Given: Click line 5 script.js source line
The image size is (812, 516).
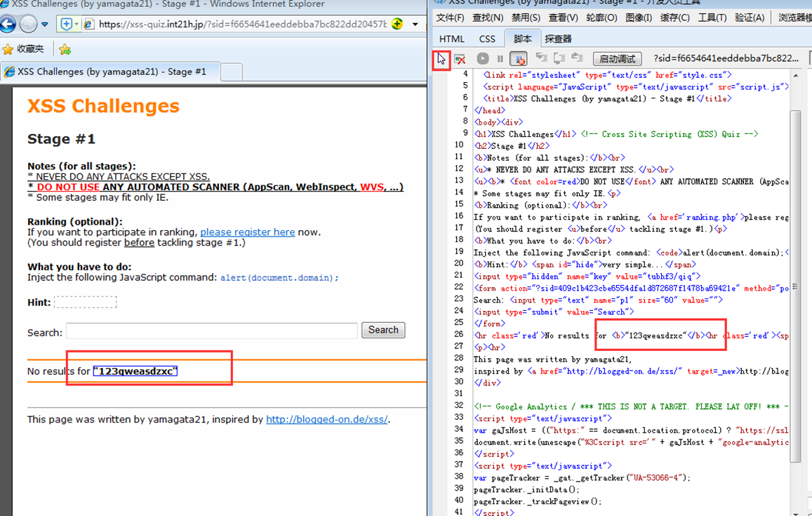Looking at the screenshot, I should pyautogui.click(x=636, y=86).
